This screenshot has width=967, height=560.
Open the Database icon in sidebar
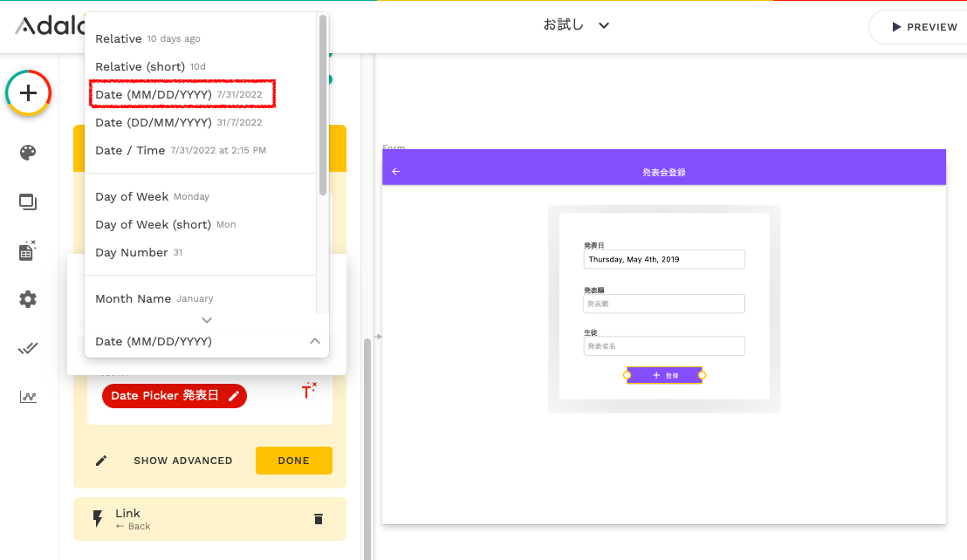coord(28,250)
